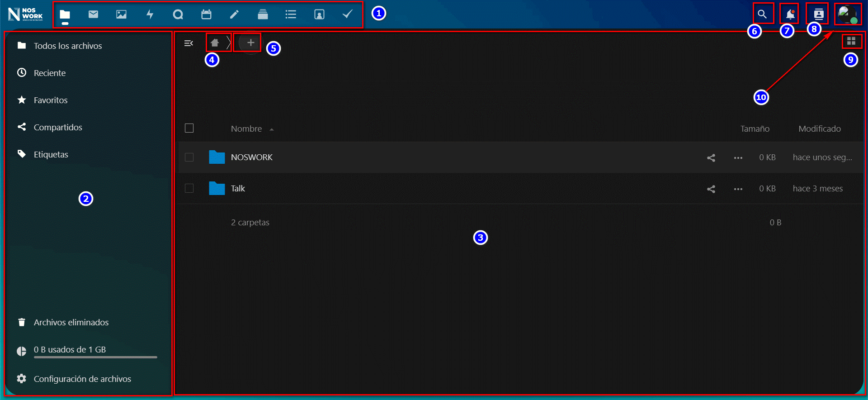Open the Photos app icon
This screenshot has width=868, height=400.
121,14
